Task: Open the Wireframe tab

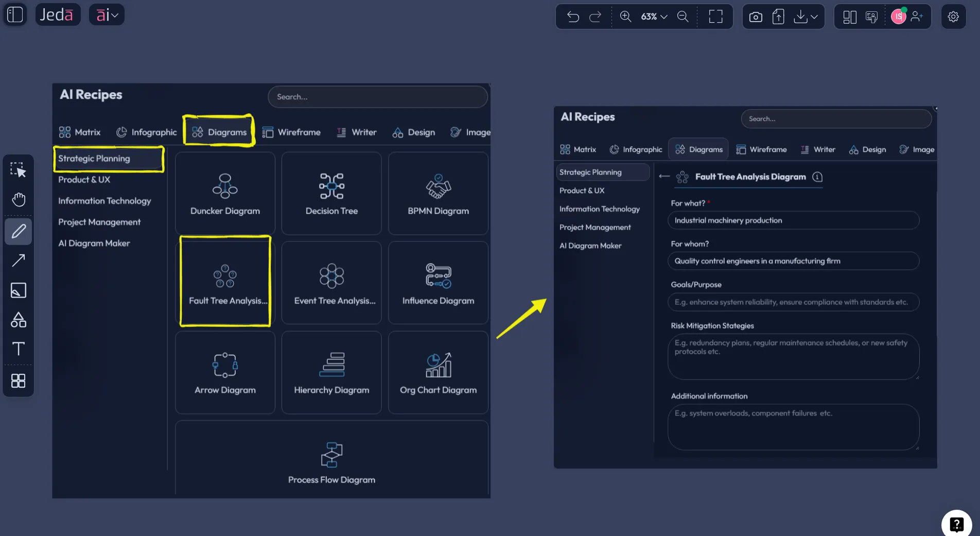Action: point(291,132)
